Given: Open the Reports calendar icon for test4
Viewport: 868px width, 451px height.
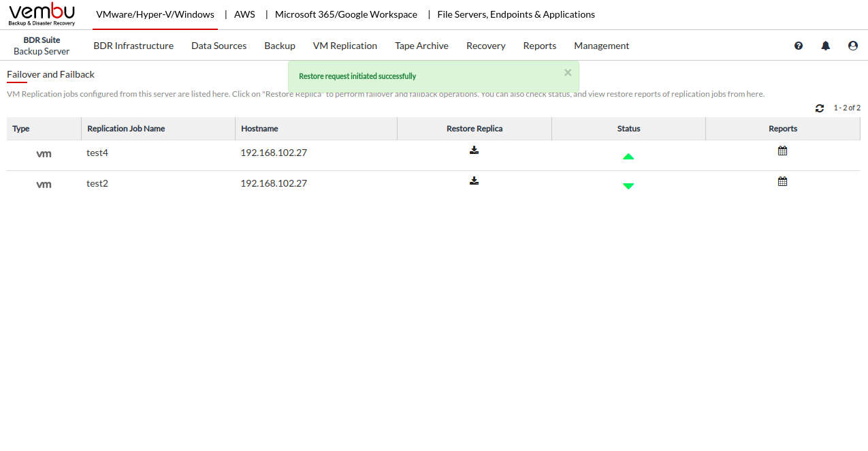Looking at the screenshot, I should (x=782, y=151).
